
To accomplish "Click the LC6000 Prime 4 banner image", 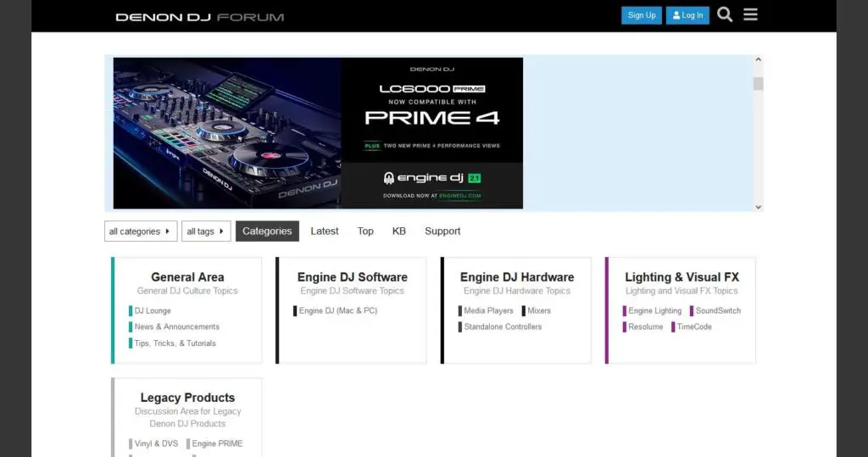I will pyautogui.click(x=318, y=133).
